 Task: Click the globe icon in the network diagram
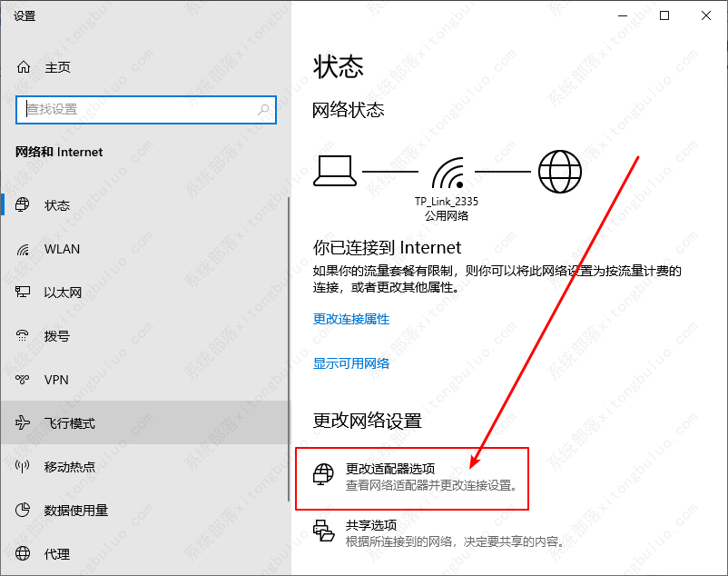pyautogui.click(x=559, y=171)
